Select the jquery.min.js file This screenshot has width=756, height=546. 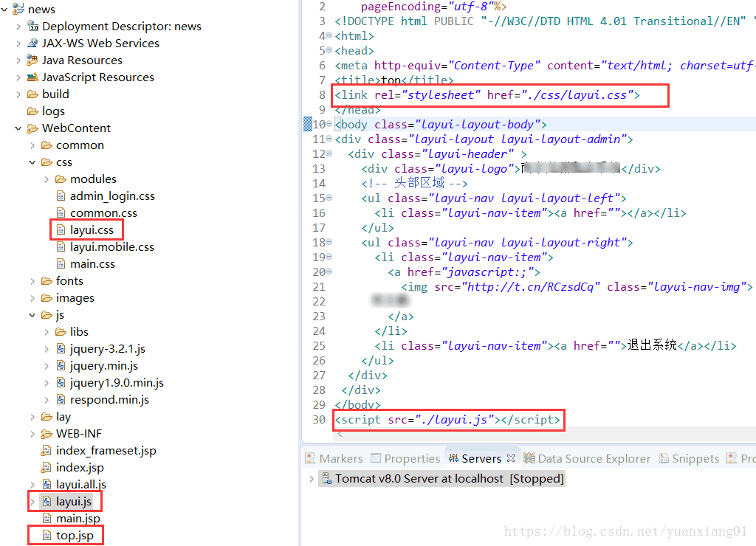(x=103, y=366)
